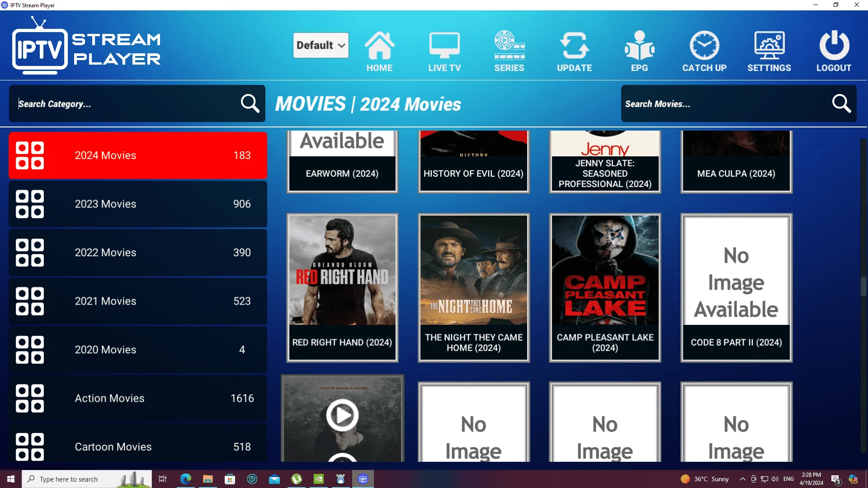The width and height of the screenshot is (868, 488).
Task: Go to the Home screen icon
Action: point(379,45)
